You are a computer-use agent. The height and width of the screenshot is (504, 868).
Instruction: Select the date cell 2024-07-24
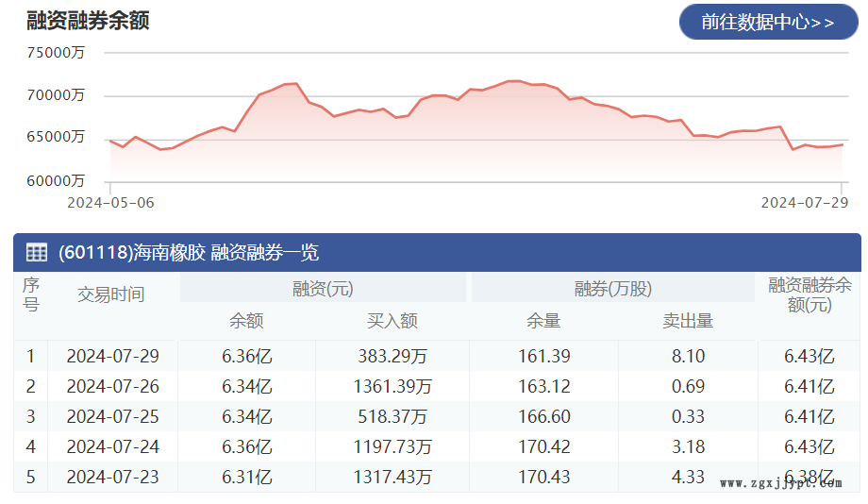click(113, 447)
